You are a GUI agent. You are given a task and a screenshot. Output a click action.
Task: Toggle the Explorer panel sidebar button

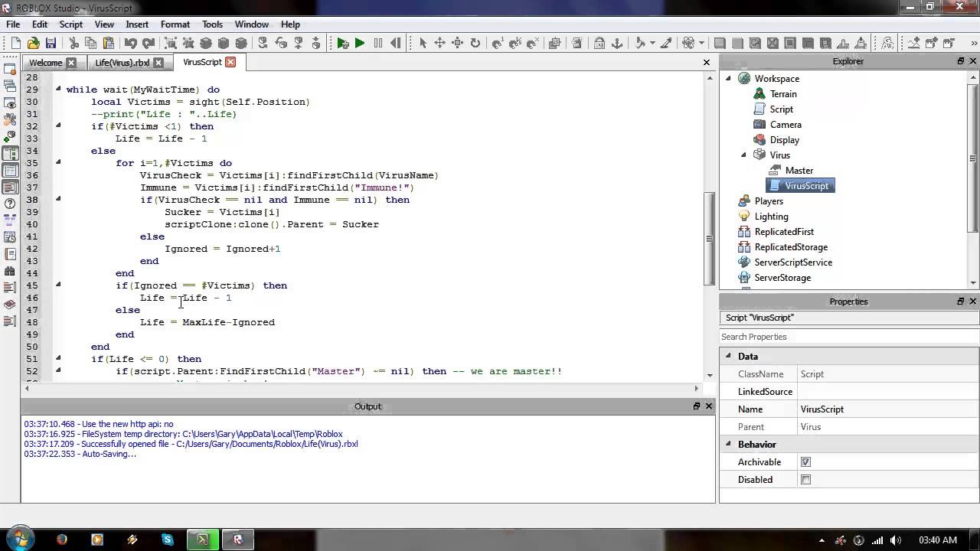coord(10,153)
